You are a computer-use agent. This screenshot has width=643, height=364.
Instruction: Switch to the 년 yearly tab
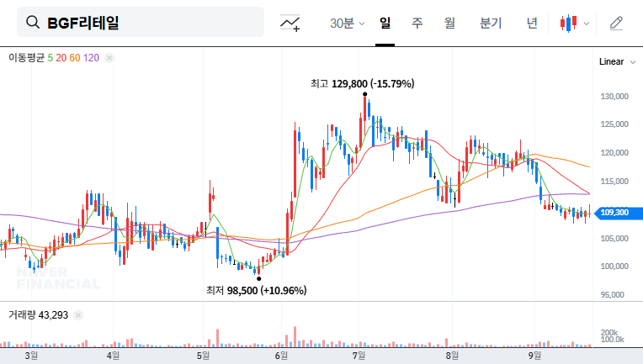tap(532, 23)
